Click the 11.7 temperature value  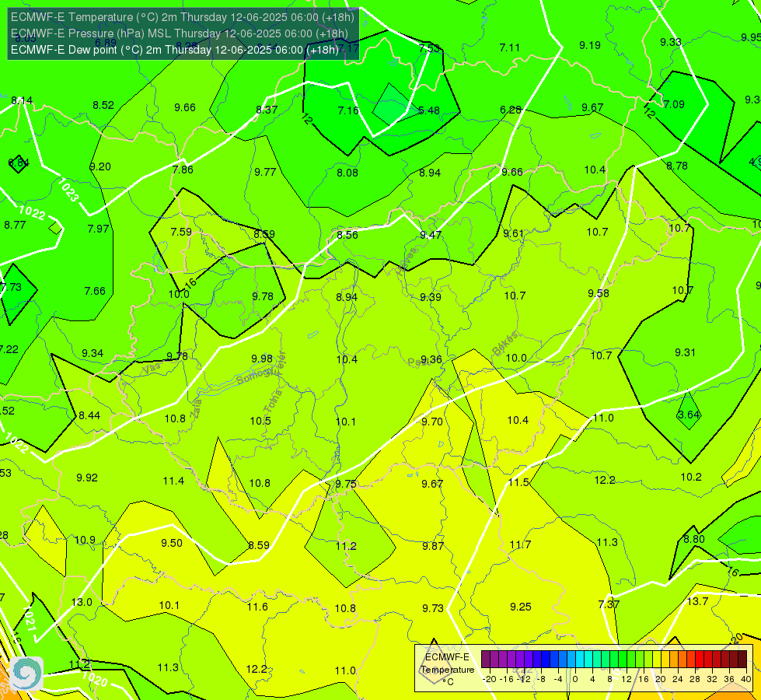tap(520, 544)
